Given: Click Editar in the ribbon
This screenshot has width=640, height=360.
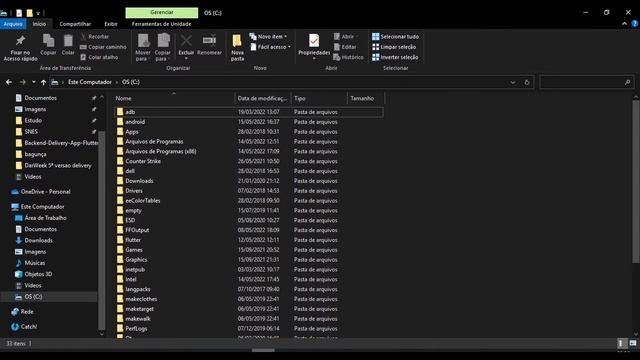Looking at the screenshot, I should click(x=345, y=47).
